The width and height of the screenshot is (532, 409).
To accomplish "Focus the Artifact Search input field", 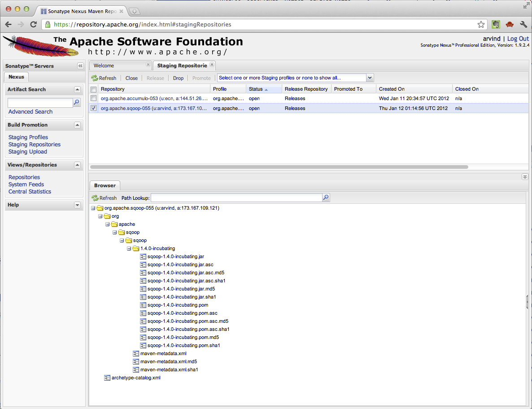I will click(x=40, y=103).
